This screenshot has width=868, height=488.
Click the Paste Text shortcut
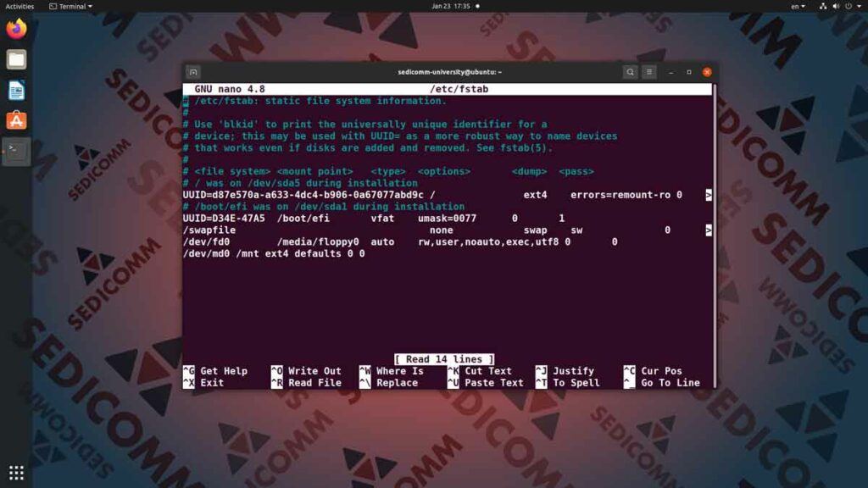[x=486, y=383]
